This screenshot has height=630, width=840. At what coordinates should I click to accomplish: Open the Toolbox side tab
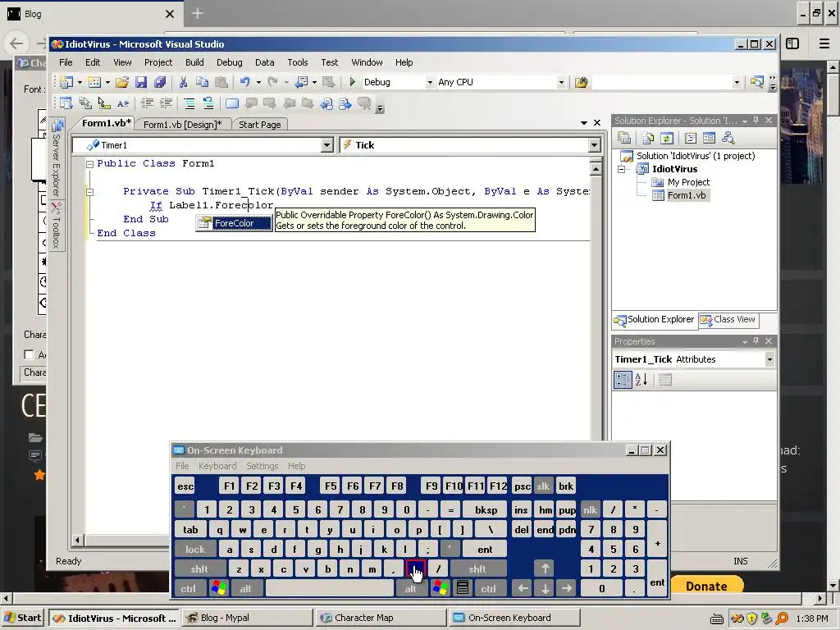pos(57,226)
